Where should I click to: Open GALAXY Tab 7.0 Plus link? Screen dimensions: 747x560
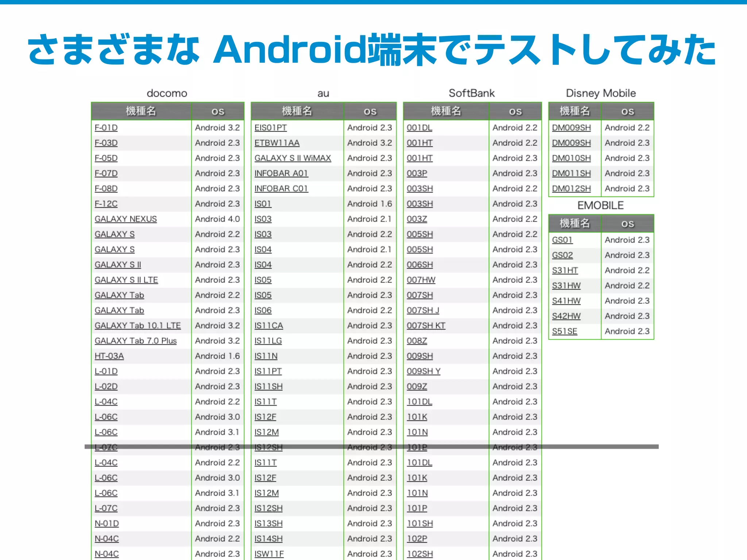[x=136, y=341]
